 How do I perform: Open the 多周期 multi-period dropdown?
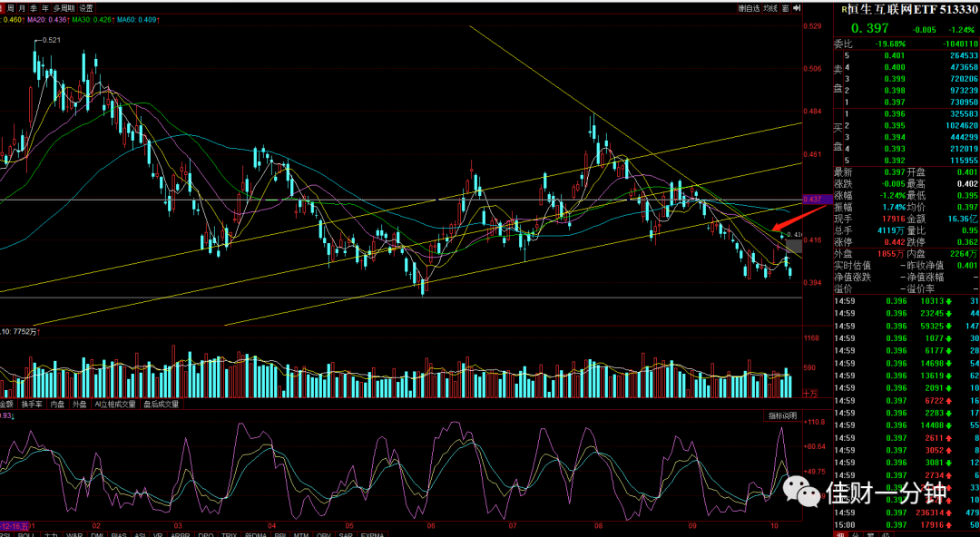pos(64,8)
